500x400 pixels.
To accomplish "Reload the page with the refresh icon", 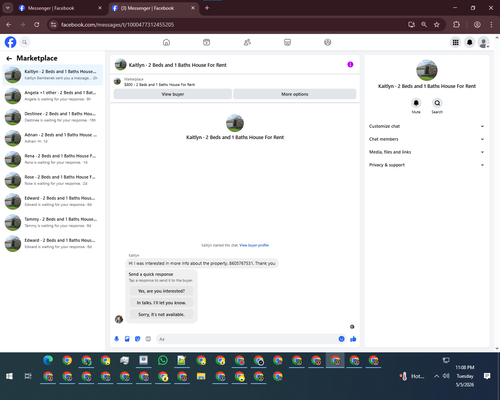I will click(37, 25).
